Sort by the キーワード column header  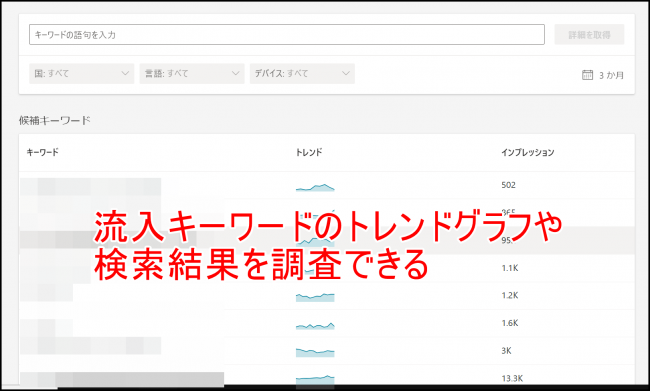(42, 152)
